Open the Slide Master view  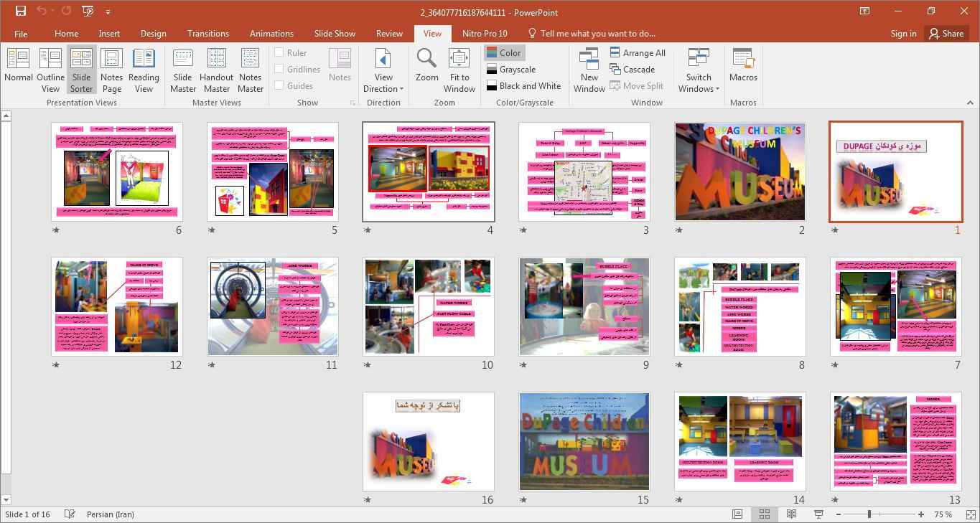pos(183,70)
